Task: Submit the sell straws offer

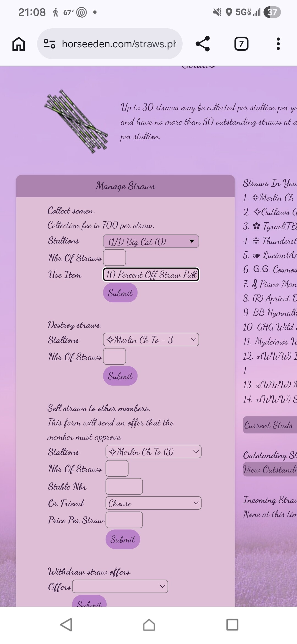Action: (123, 539)
